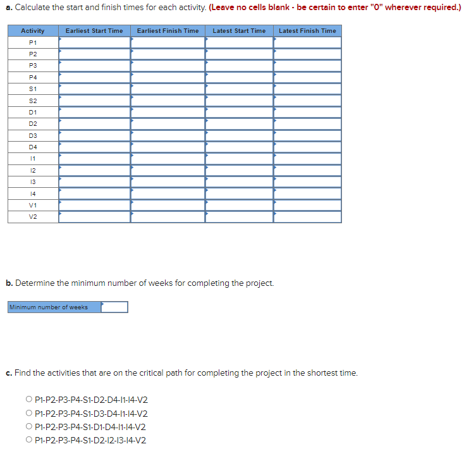476x456 pixels.
Task: Click V1 Latest Start Time cell
Action: point(239,205)
